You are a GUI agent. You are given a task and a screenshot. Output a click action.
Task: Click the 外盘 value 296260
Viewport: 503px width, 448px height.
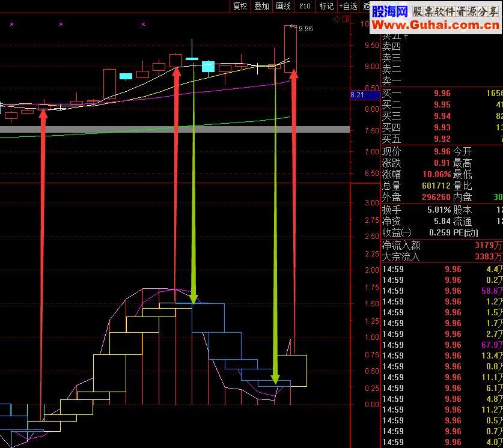click(x=437, y=197)
